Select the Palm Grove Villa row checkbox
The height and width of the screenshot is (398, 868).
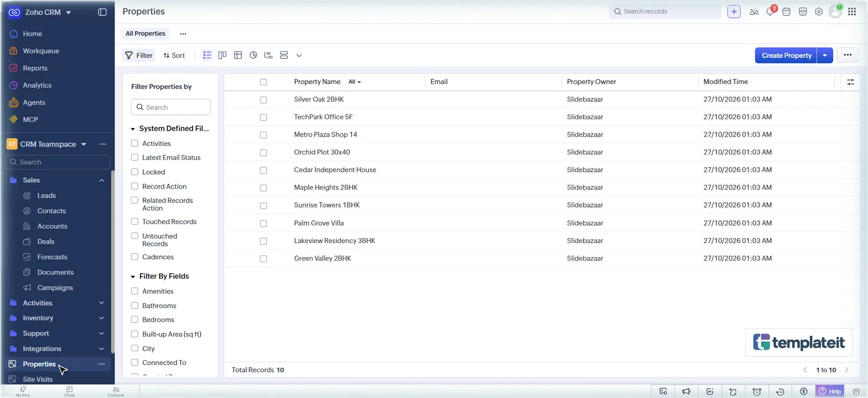point(263,223)
